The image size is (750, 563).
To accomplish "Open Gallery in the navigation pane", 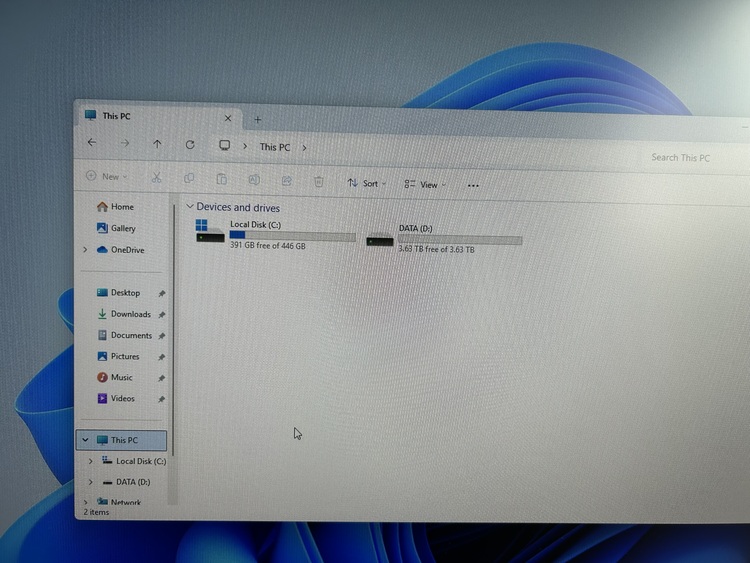I will click(123, 228).
